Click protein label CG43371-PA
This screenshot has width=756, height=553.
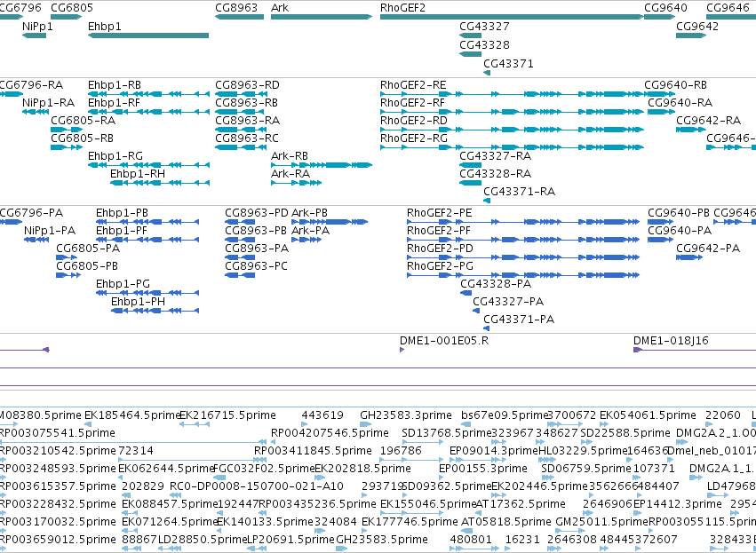click(519, 320)
